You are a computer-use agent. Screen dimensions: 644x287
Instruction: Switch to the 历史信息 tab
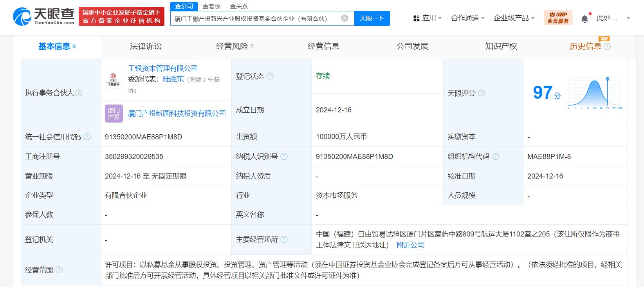click(585, 46)
